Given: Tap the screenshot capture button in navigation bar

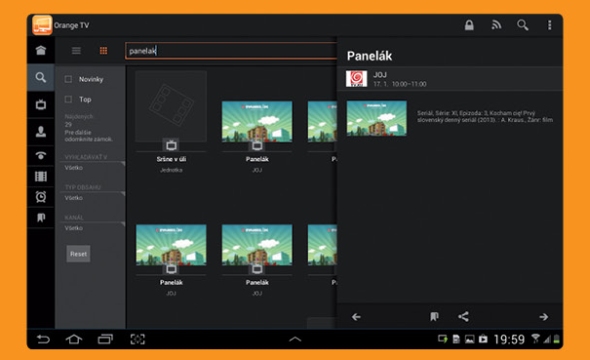Looking at the screenshot, I should [x=138, y=339].
